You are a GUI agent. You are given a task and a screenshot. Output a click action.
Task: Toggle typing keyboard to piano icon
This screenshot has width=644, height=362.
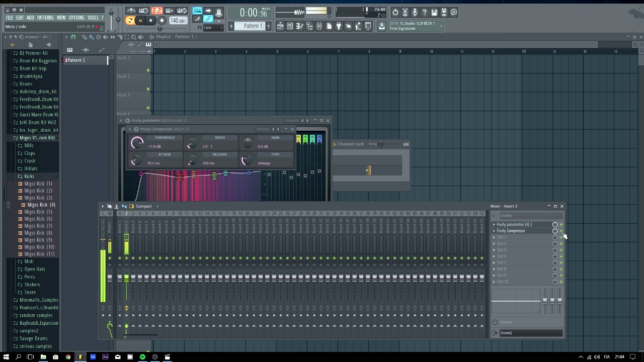[x=197, y=11]
